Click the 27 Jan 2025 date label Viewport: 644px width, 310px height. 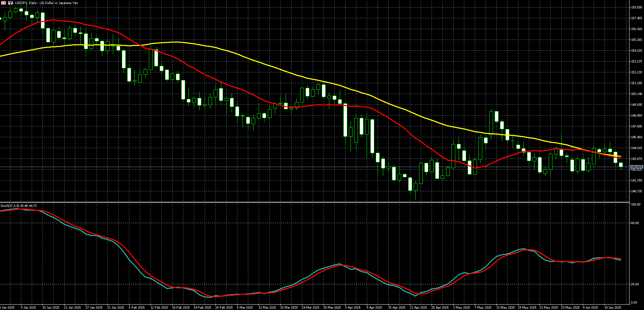(94, 308)
